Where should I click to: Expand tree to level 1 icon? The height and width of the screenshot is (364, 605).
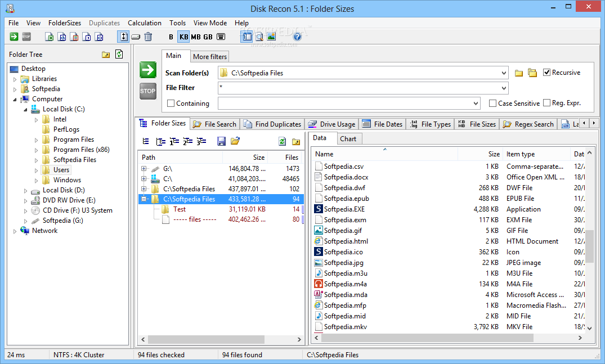(x=174, y=141)
